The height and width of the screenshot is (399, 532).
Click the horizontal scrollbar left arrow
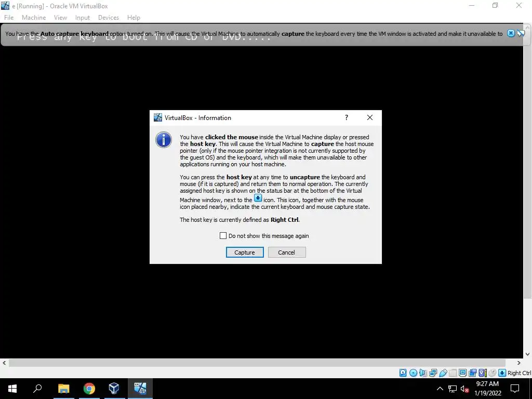coord(4,363)
